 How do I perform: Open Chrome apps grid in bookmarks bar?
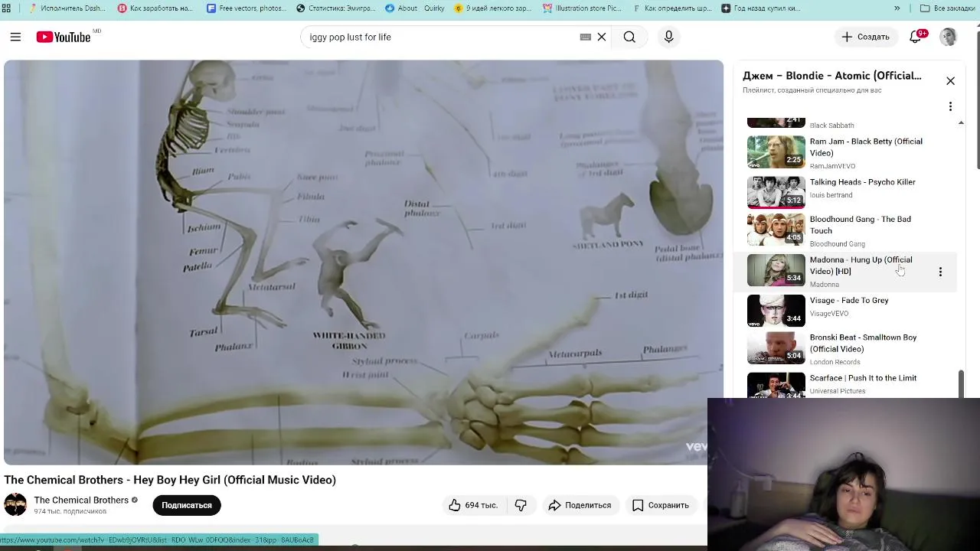6,8
